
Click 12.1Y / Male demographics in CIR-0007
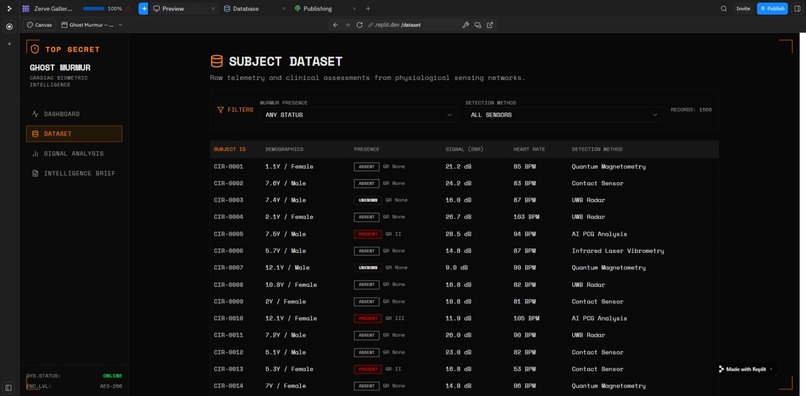pyautogui.click(x=287, y=268)
